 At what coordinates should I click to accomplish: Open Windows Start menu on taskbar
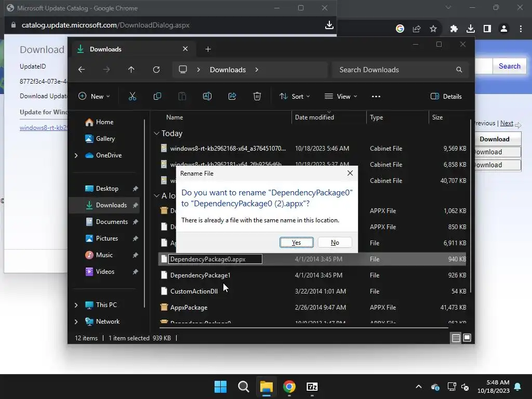point(220,387)
